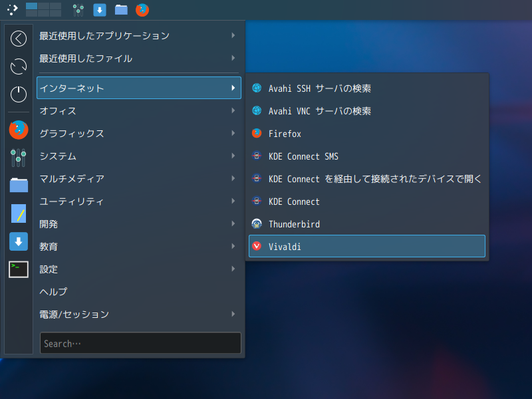Image resolution: width=532 pixels, height=399 pixels.
Task: Click the Avahi SSH server search icon
Action: tap(257, 88)
